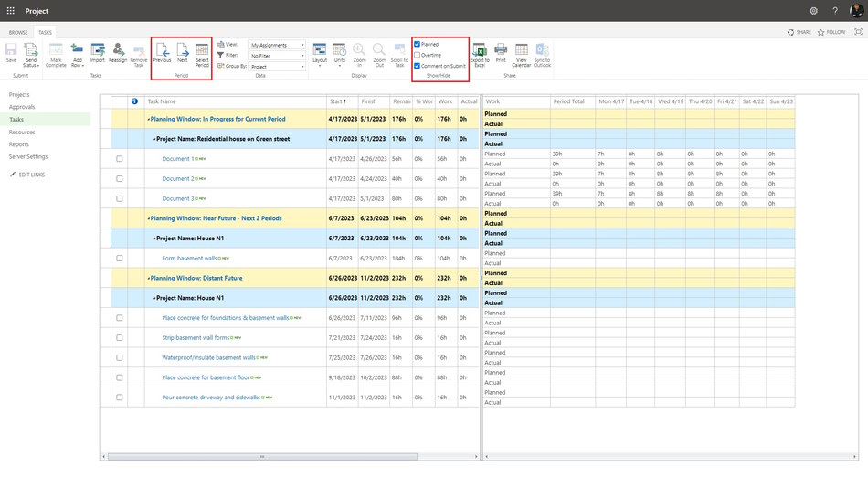
Task: Click the FOLLOW button
Action: tap(831, 32)
